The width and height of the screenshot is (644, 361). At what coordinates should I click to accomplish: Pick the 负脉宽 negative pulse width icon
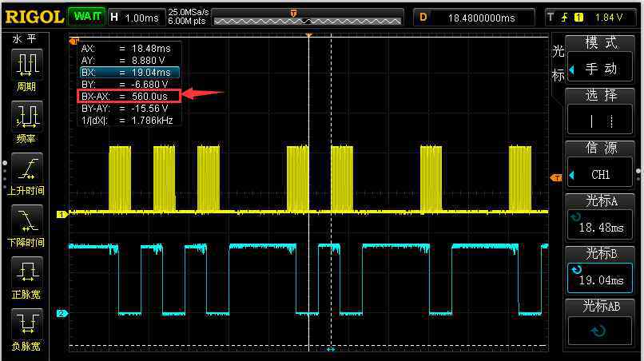coord(26,324)
